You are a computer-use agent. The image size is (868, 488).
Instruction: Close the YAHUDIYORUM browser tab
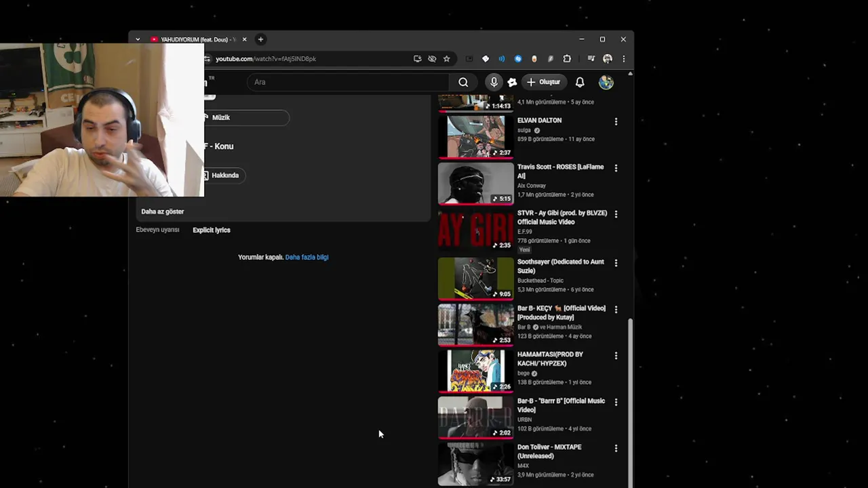pyautogui.click(x=244, y=39)
